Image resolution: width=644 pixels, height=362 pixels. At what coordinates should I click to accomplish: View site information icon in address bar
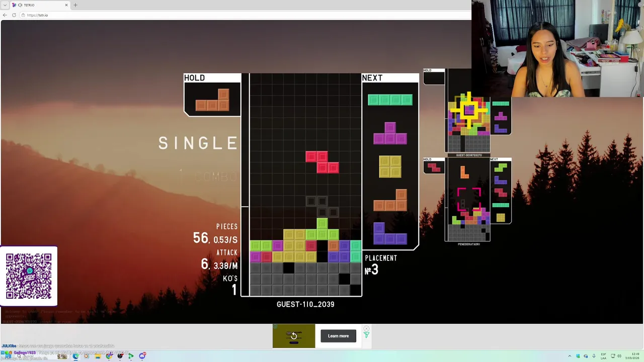coord(23,15)
